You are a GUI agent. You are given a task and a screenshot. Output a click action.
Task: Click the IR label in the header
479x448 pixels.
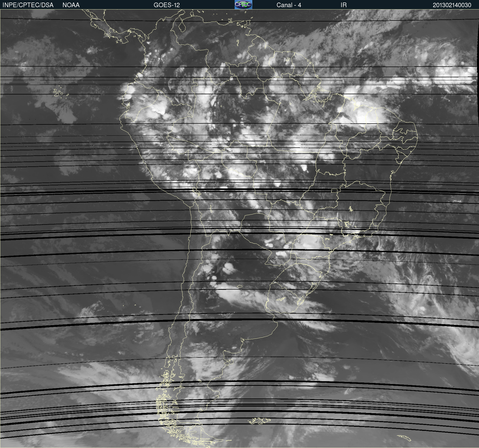(x=343, y=5)
